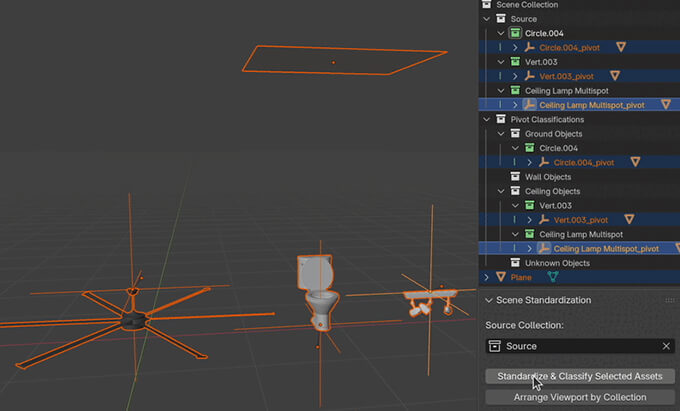Collapse the Pivot Classifications collection
Viewport: 680px width, 411px height.
tap(487, 119)
